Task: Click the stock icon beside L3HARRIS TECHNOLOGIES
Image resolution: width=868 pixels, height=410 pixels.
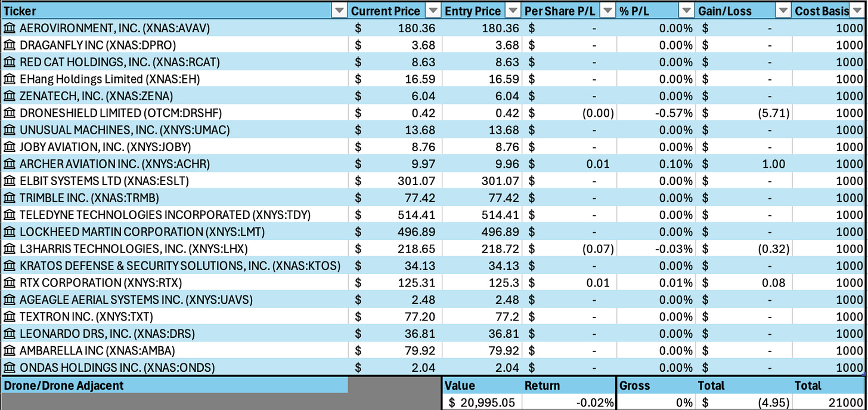Action: point(9,249)
